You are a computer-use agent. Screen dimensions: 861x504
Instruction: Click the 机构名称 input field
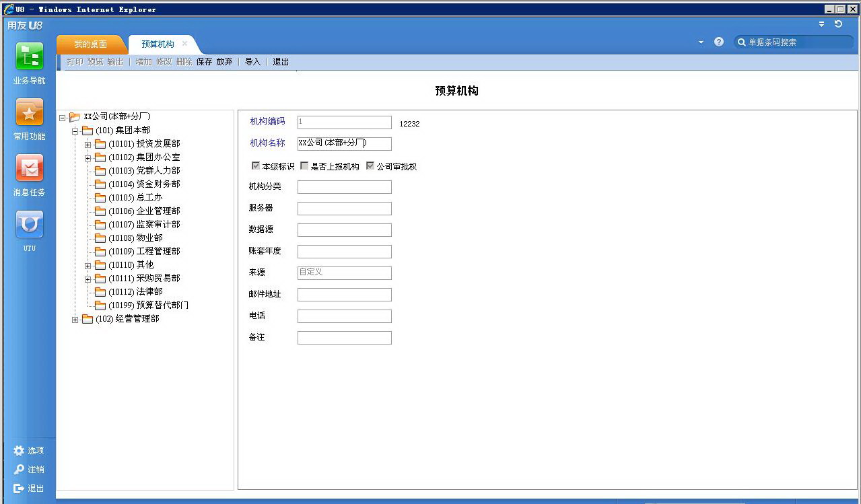tap(344, 143)
